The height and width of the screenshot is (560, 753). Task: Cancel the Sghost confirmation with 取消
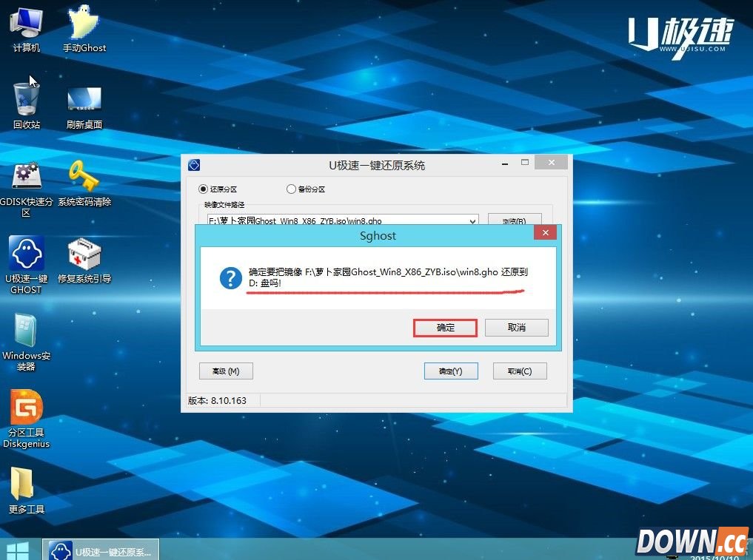pos(515,327)
